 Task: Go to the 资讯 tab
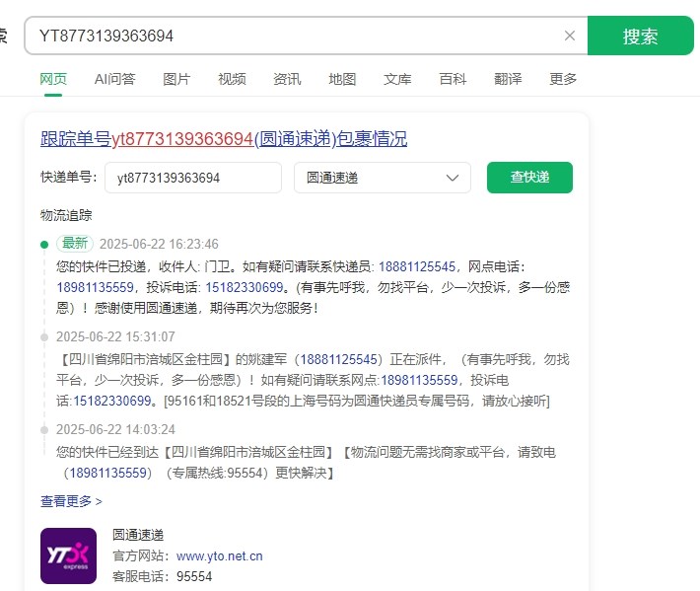click(x=287, y=79)
